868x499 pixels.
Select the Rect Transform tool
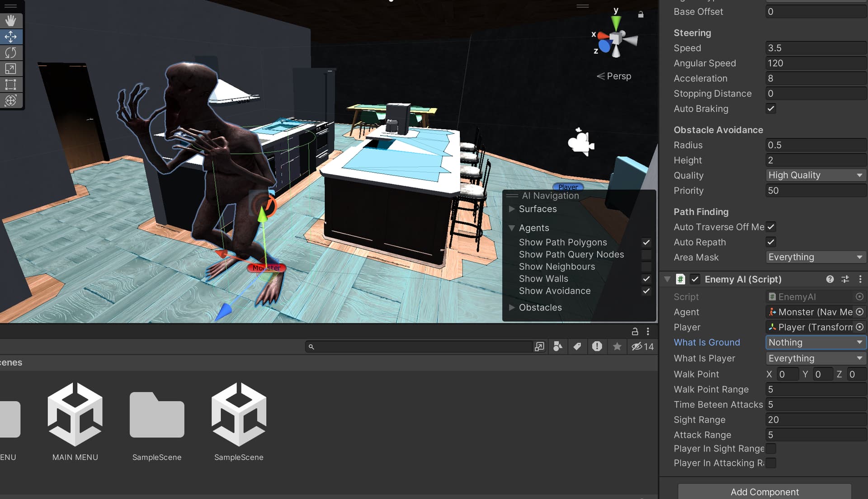[10, 85]
